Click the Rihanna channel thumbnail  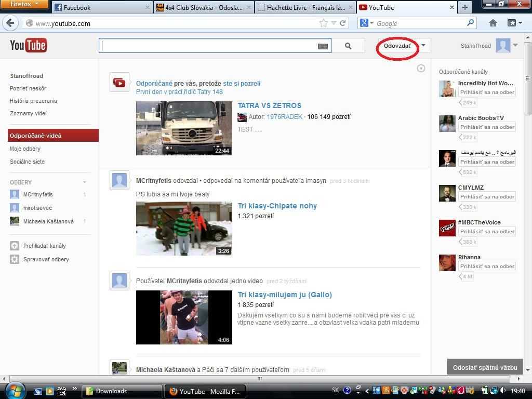(447, 262)
